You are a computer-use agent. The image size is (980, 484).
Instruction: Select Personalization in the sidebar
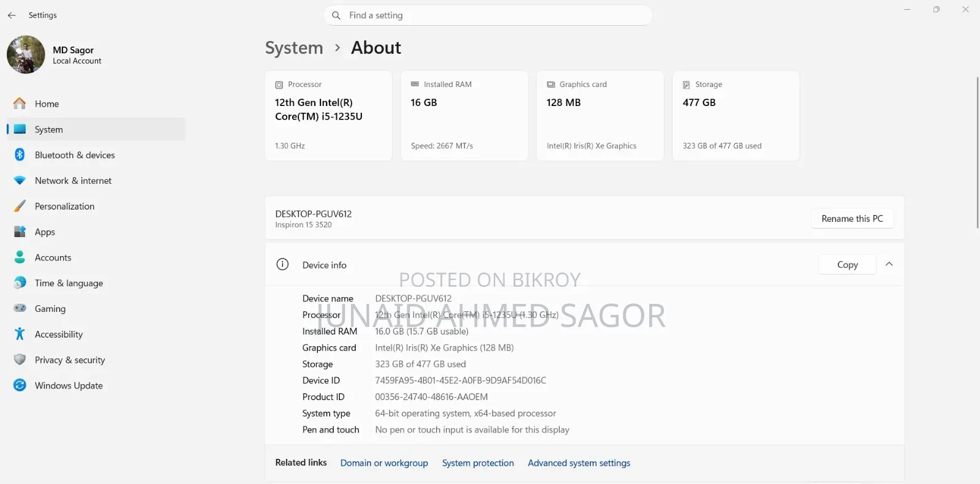(x=96, y=206)
